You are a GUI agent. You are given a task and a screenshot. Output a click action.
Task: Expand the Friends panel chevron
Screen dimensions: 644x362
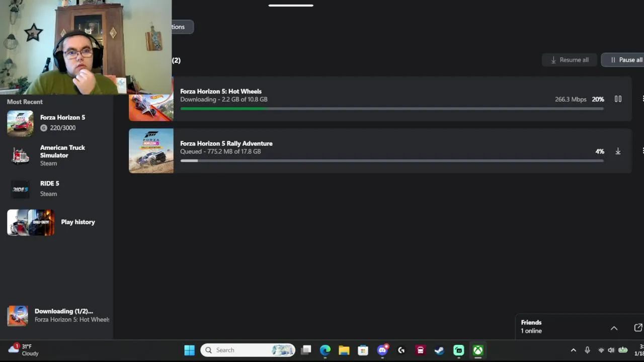click(614, 328)
